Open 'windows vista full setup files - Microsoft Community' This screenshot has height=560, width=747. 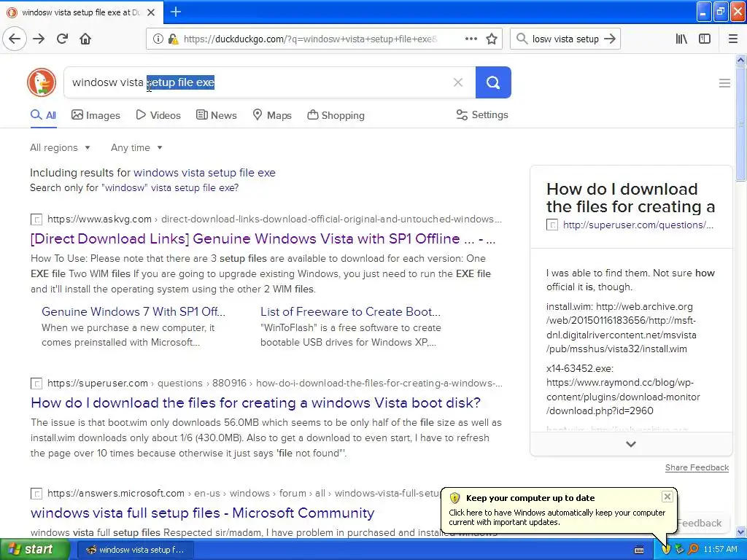click(x=203, y=513)
